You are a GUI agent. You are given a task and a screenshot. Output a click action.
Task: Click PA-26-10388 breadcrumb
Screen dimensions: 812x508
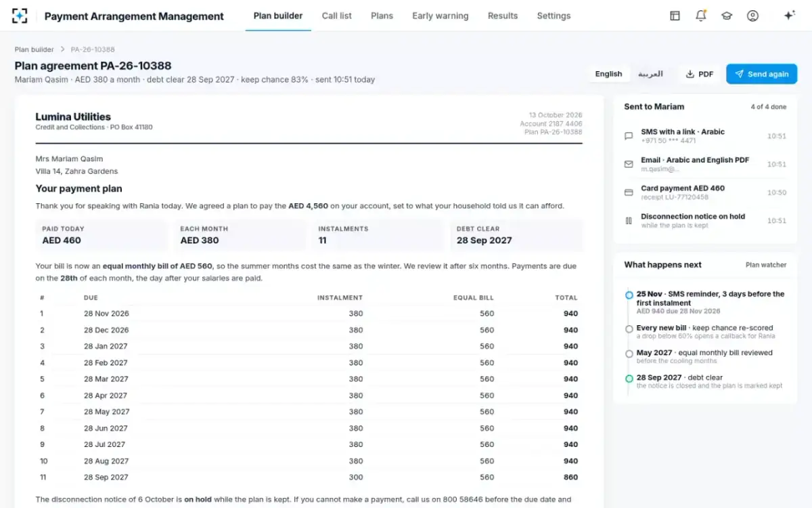pyautogui.click(x=93, y=49)
